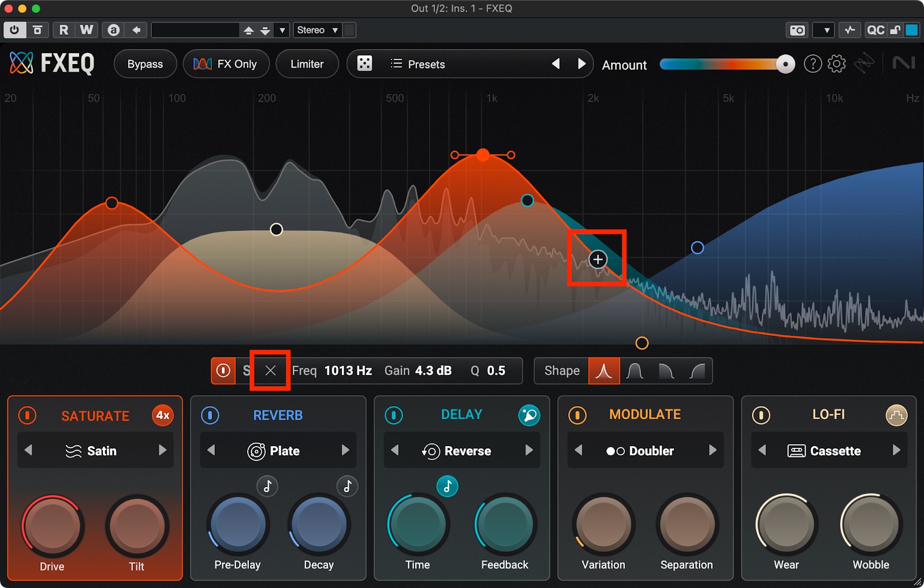Go to the next preset arrow
The height and width of the screenshot is (588, 924).
click(582, 63)
